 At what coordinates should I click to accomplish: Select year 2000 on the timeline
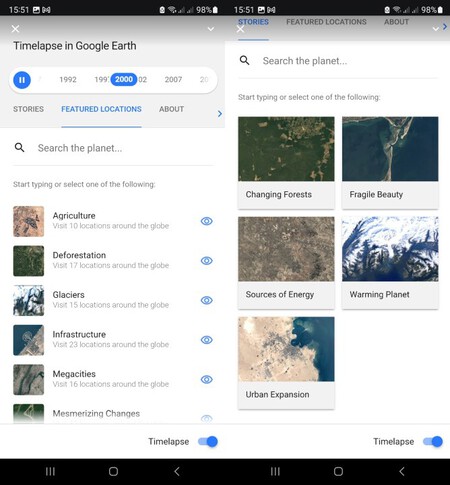pos(124,79)
